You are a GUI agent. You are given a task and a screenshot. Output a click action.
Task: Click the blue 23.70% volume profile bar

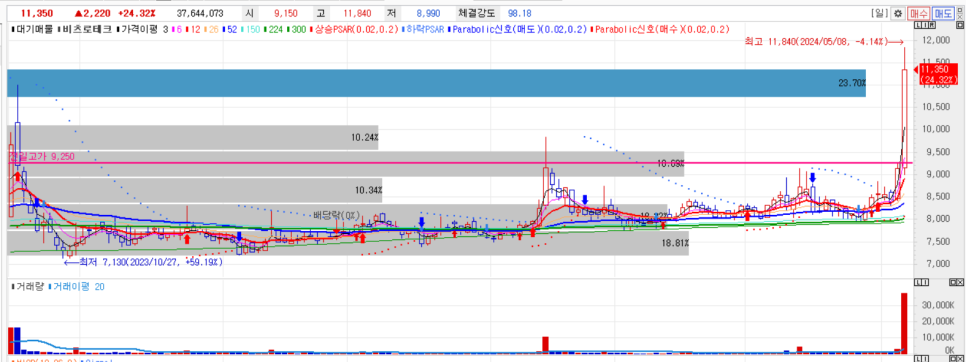click(436, 83)
